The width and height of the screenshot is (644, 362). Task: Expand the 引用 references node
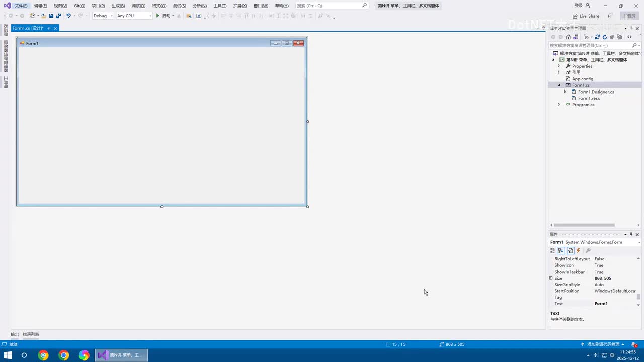pos(558,72)
